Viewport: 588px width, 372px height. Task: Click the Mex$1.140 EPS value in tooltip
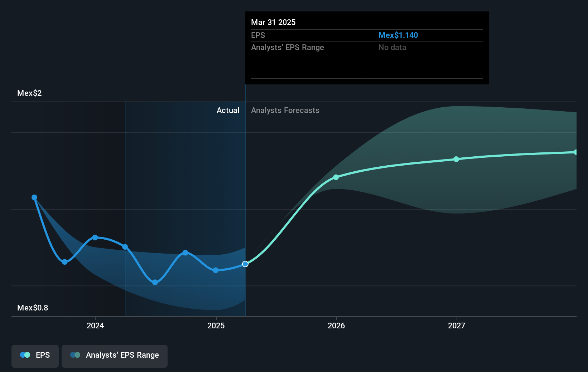coord(398,35)
